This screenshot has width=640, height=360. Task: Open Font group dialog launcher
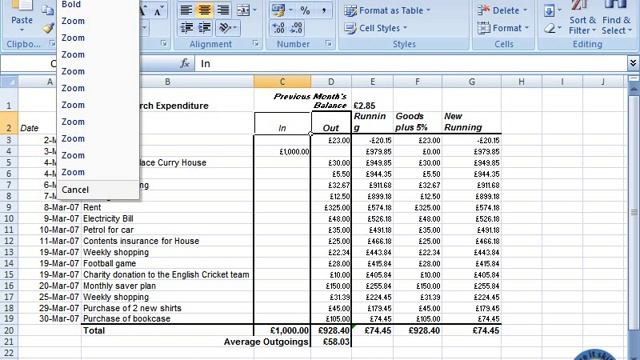coord(164,43)
